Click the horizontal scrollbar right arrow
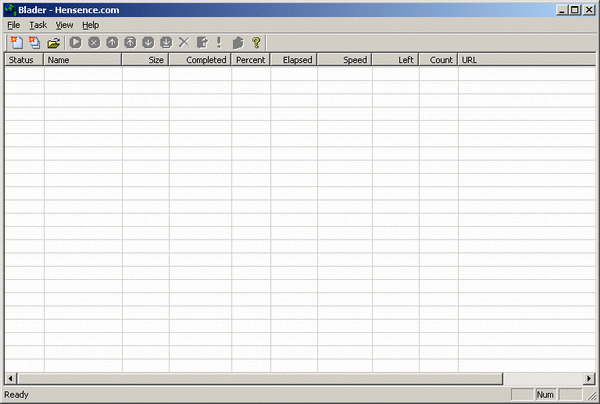The width and height of the screenshot is (600, 404). point(589,378)
